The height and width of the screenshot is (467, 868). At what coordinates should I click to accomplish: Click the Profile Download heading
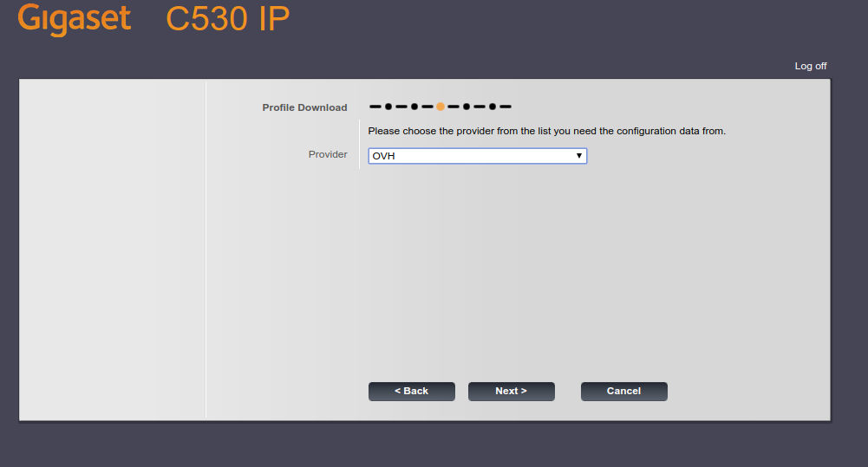304,108
